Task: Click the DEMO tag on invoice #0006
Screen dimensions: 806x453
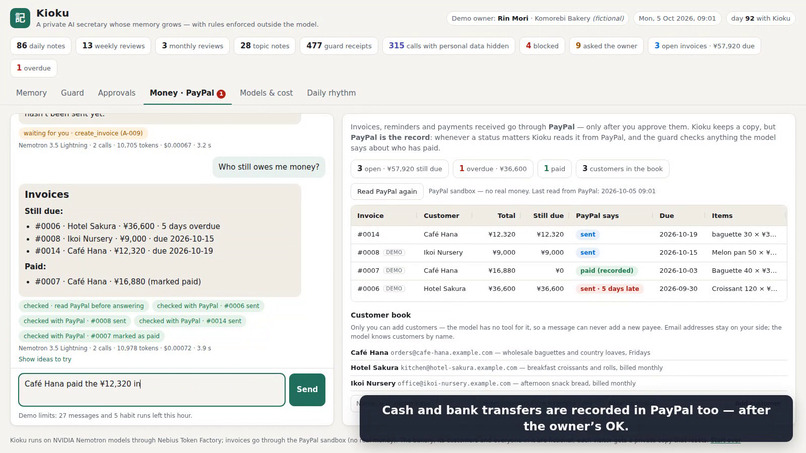Action: [x=394, y=289]
